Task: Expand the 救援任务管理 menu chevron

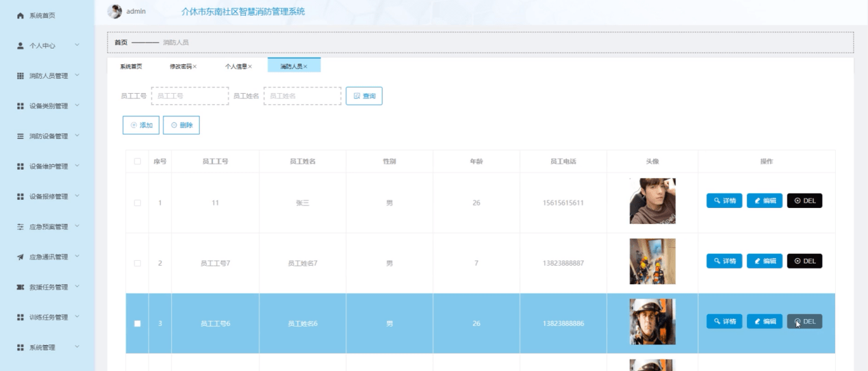Action: click(x=77, y=286)
